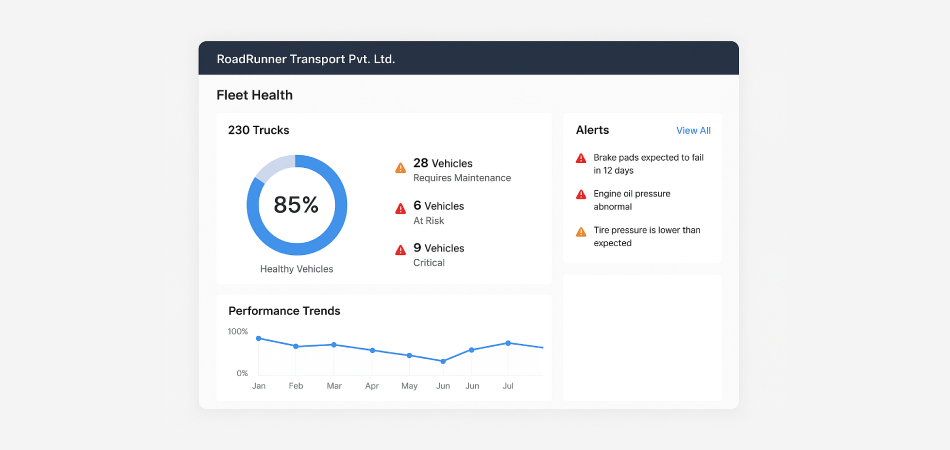Click the red alert icon for brake pads
This screenshot has height=450, width=950.
pos(581,158)
